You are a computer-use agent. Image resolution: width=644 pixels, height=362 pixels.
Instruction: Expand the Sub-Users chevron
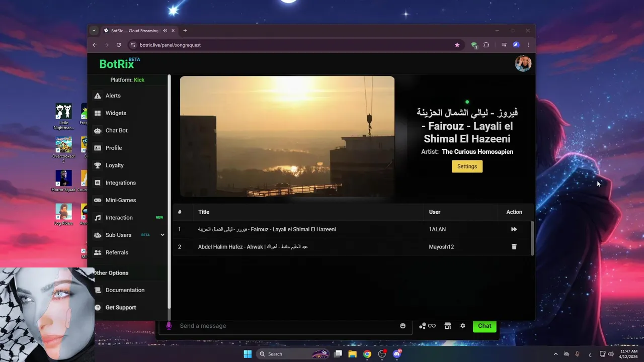click(x=162, y=235)
